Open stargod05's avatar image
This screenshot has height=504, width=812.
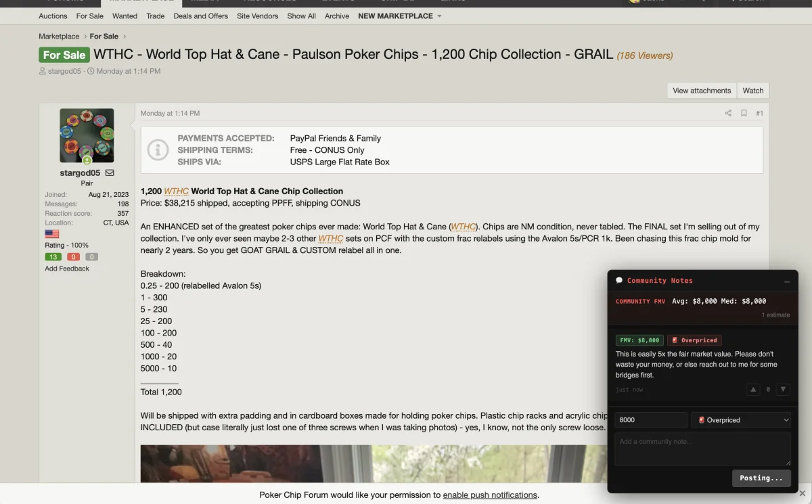click(87, 135)
